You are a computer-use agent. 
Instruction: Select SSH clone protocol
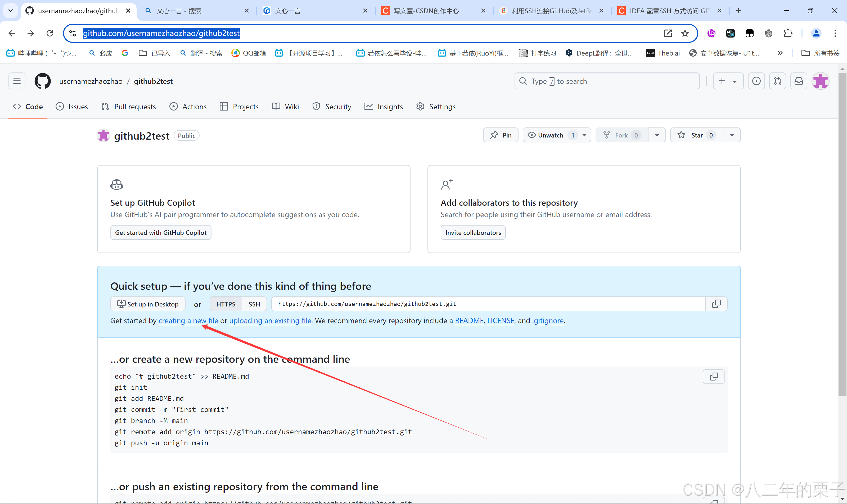(254, 304)
